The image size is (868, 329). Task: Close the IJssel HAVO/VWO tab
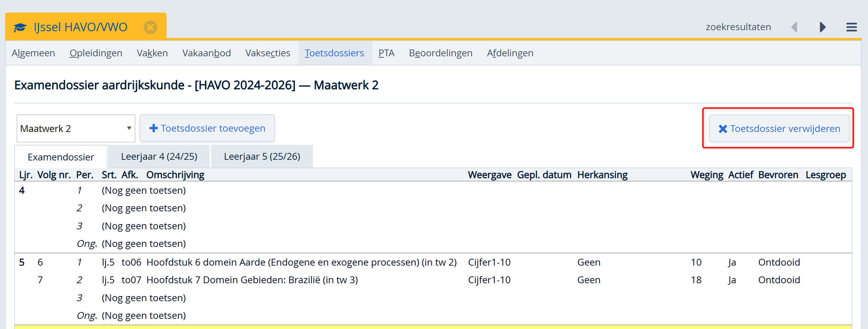coord(150,27)
